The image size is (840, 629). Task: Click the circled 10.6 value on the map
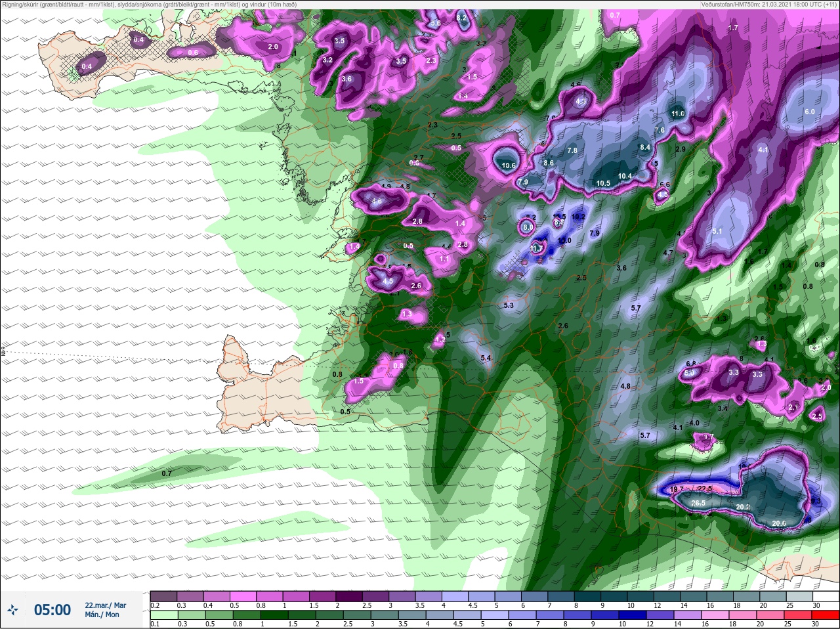tap(508, 166)
